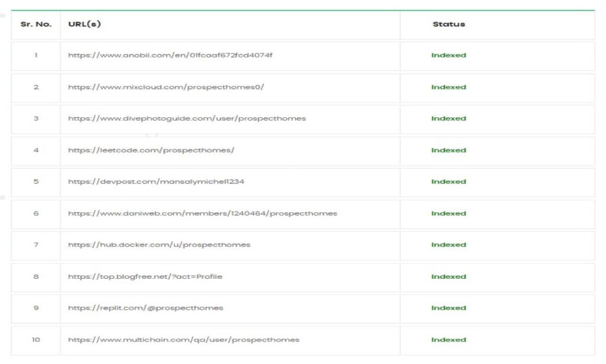
Task: Click Indexed status in replit row
Action: pos(449,308)
